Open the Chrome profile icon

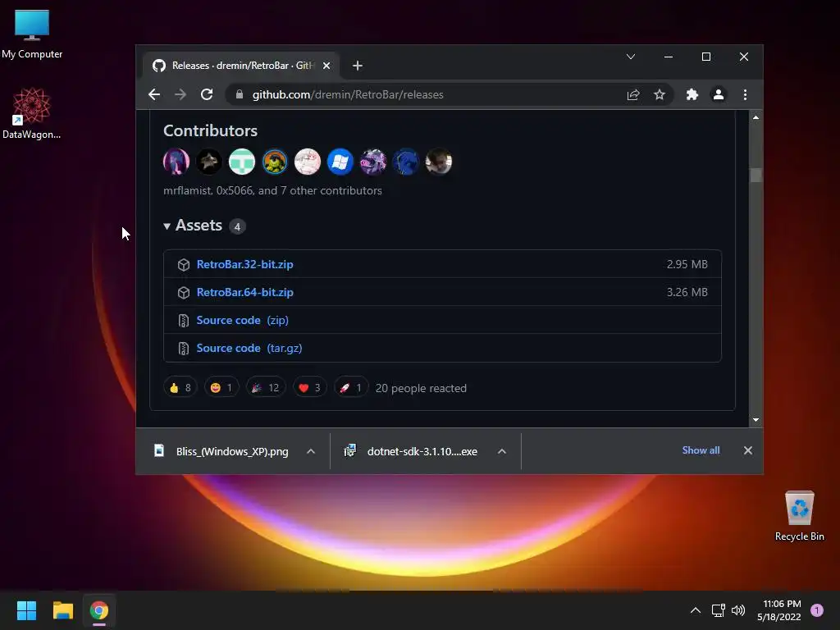[x=719, y=95]
